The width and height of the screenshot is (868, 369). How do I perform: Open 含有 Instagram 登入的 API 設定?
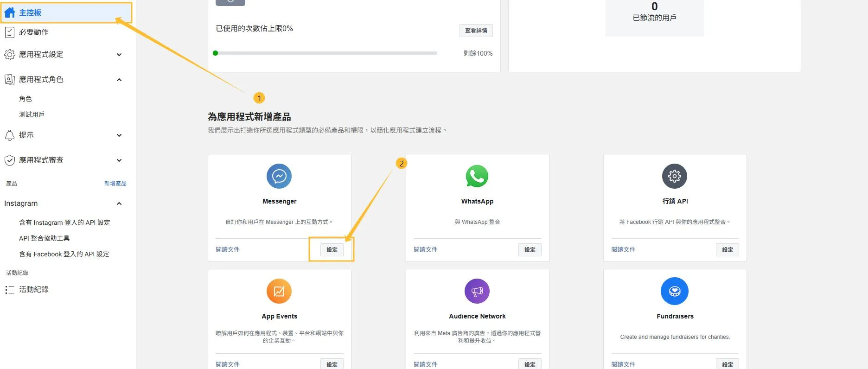pyautogui.click(x=64, y=223)
